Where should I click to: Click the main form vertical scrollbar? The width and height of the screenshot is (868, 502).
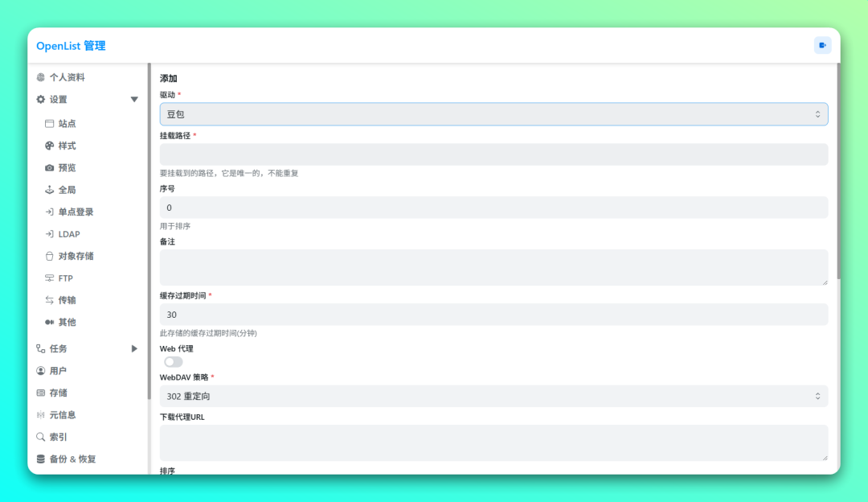click(837, 171)
